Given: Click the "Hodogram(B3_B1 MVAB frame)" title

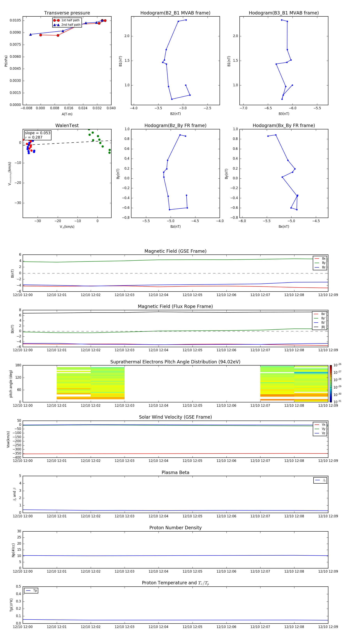Looking at the screenshot, I should coord(284,13).
